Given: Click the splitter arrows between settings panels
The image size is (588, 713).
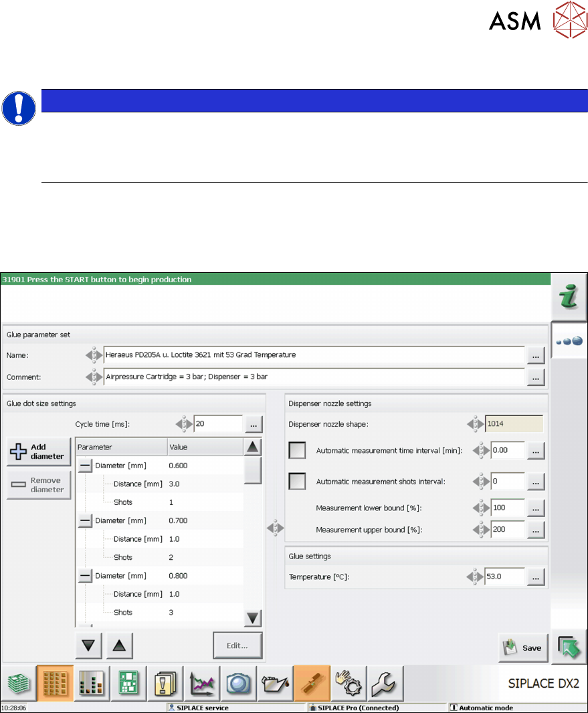Looking at the screenshot, I should [275, 528].
